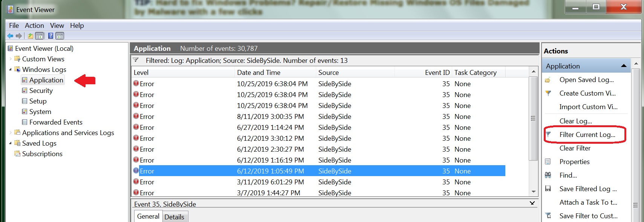Click the filter funnel icon beside 'Filtered: Log'
Screen dimensions: 644x222
pos(136,60)
